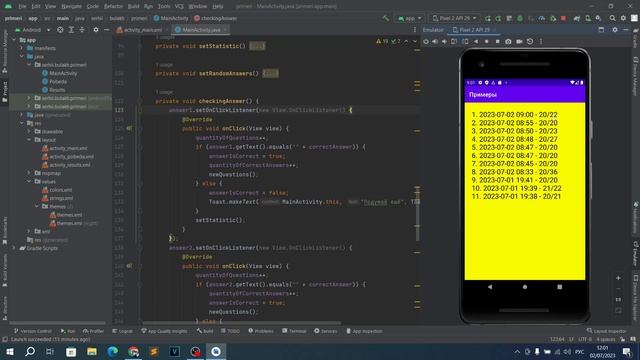This screenshot has height=360, width=640.
Task: Select Results class in project tree
Action: pos(57,90)
